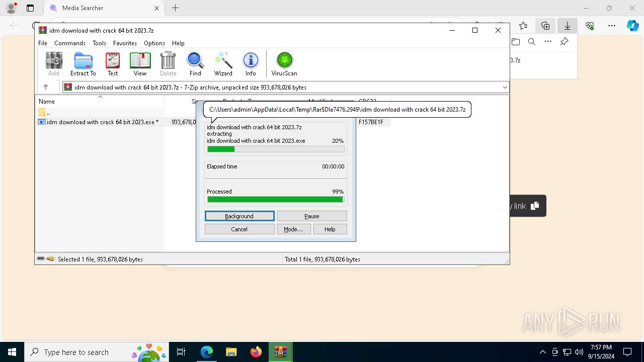Open the Find toolbar icon
Image resolution: width=644 pixels, height=362 pixels.
pos(195,64)
